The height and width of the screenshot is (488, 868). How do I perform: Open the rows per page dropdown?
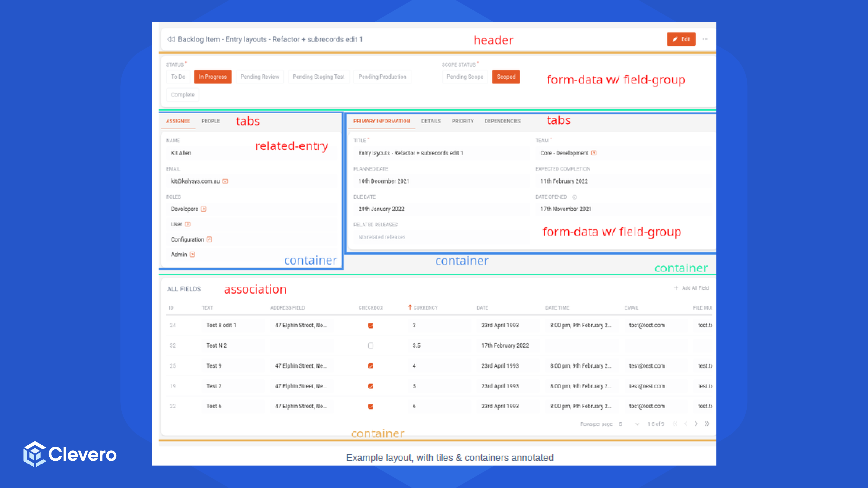pos(629,424)
